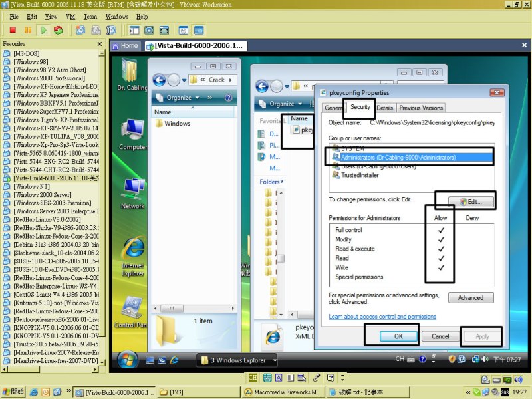Switch to the Details tab

[x=385, y=108]
